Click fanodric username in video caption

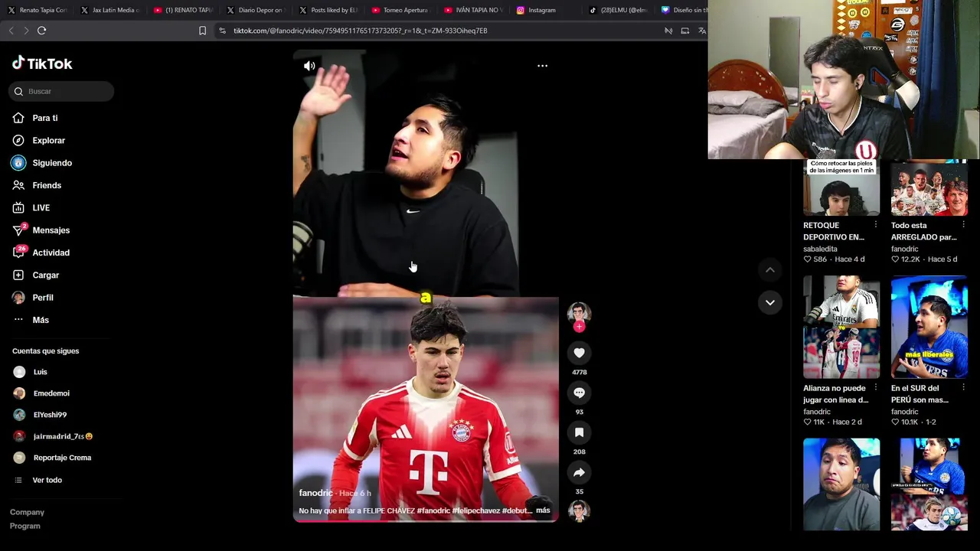[x=315, y=493]
